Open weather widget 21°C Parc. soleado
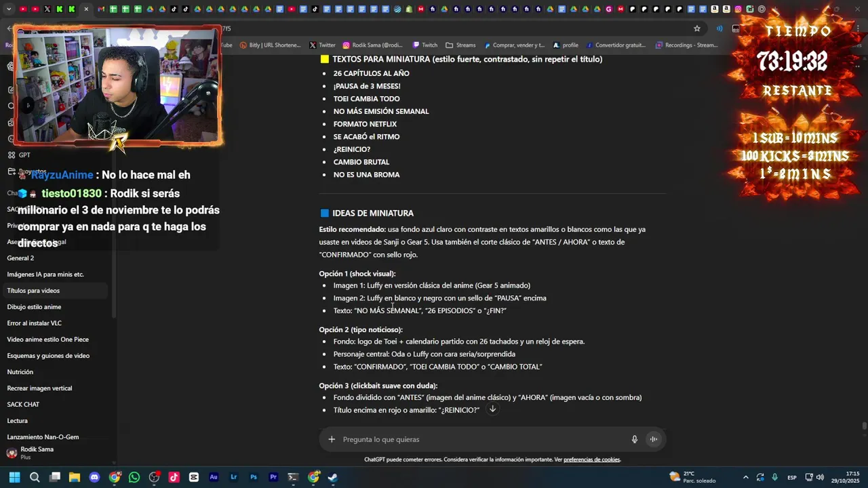 click(692, 477)
